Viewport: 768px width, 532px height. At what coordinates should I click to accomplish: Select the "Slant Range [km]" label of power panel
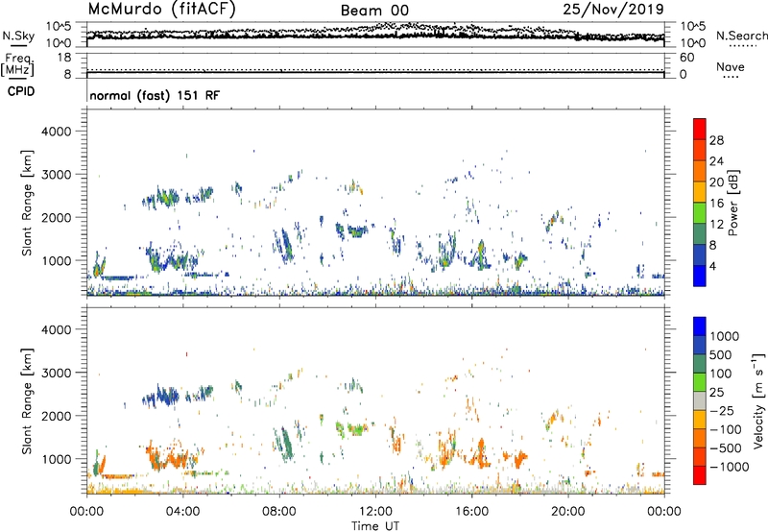pos(27,203)
